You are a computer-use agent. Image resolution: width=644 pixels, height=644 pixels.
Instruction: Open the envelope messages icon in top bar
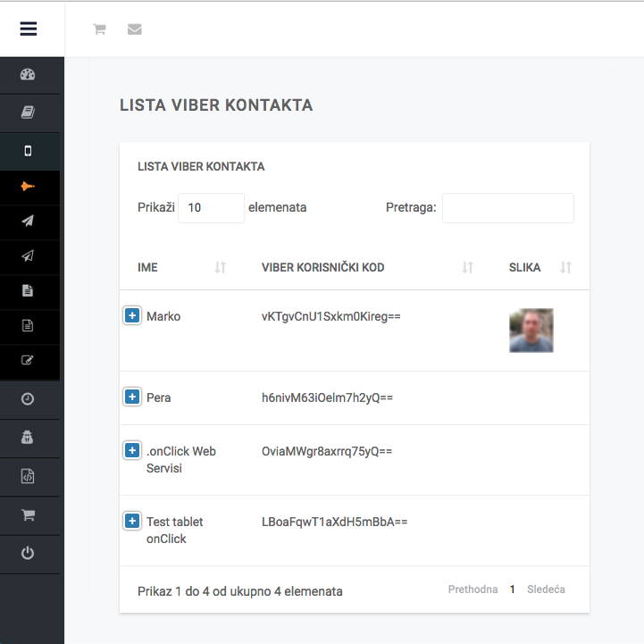(134, 29)
